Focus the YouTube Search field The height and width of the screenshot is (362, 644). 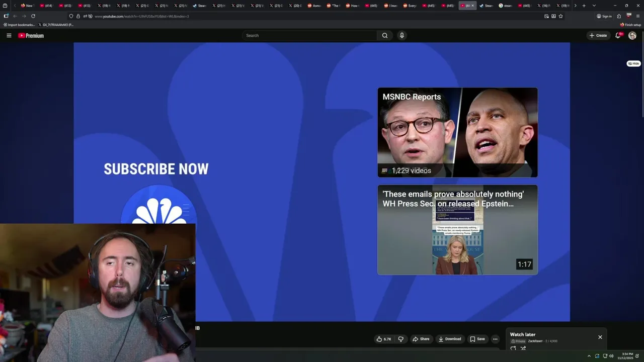[x=309, y=35]
